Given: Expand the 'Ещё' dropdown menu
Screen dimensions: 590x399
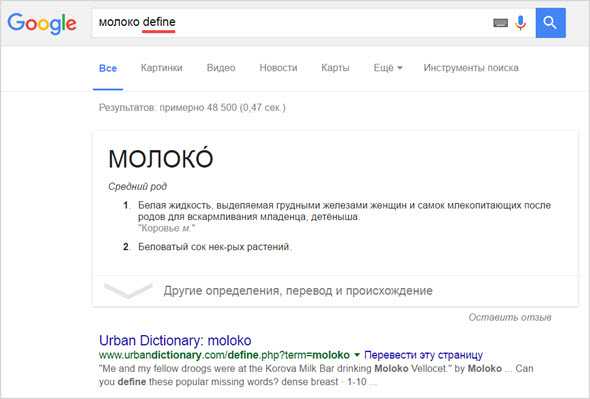Looking at the screenshot, I should pos(388,68).
